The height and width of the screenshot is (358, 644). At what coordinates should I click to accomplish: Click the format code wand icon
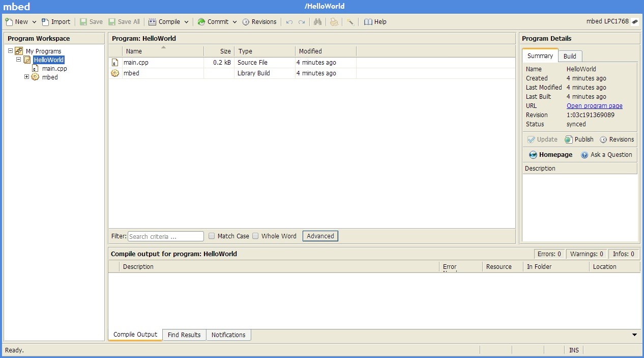(350, 22)
